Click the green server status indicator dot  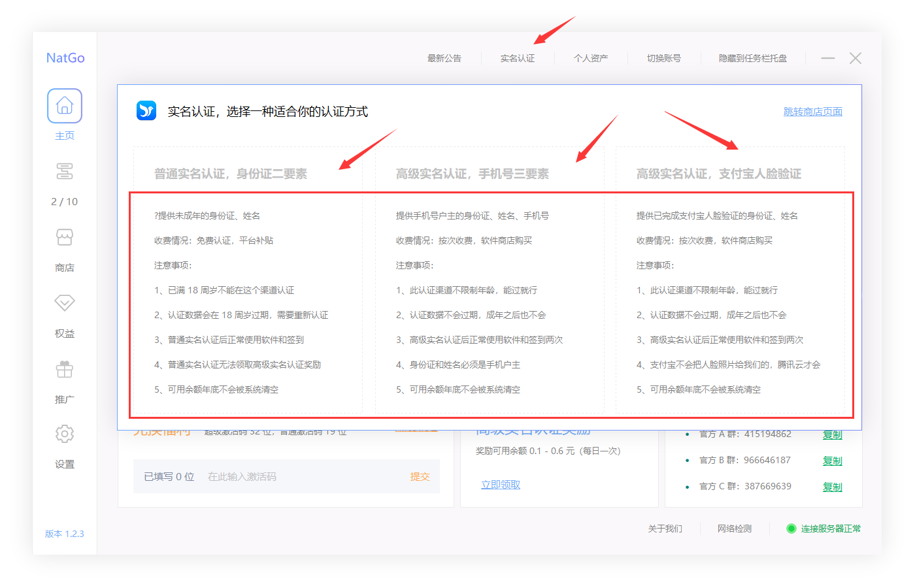[791, 529]
